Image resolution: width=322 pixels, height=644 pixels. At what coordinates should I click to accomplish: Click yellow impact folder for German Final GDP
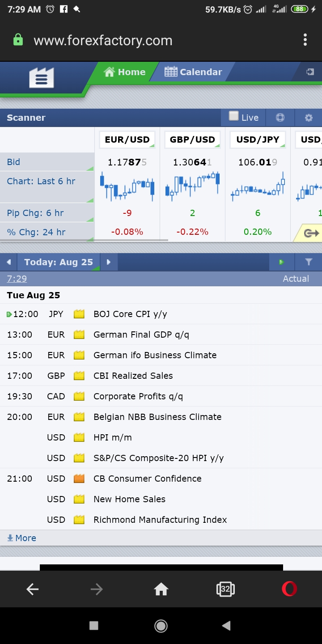[x=79, y=335]
